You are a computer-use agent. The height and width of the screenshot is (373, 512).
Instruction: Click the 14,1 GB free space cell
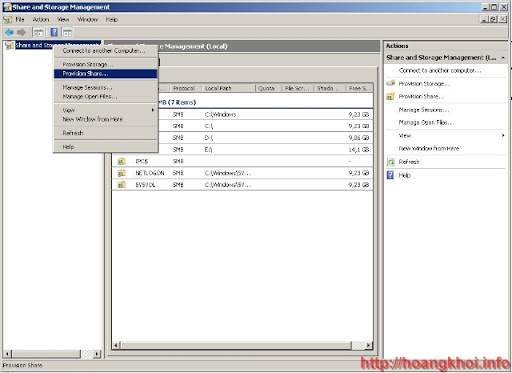click(x=359, y=150)
